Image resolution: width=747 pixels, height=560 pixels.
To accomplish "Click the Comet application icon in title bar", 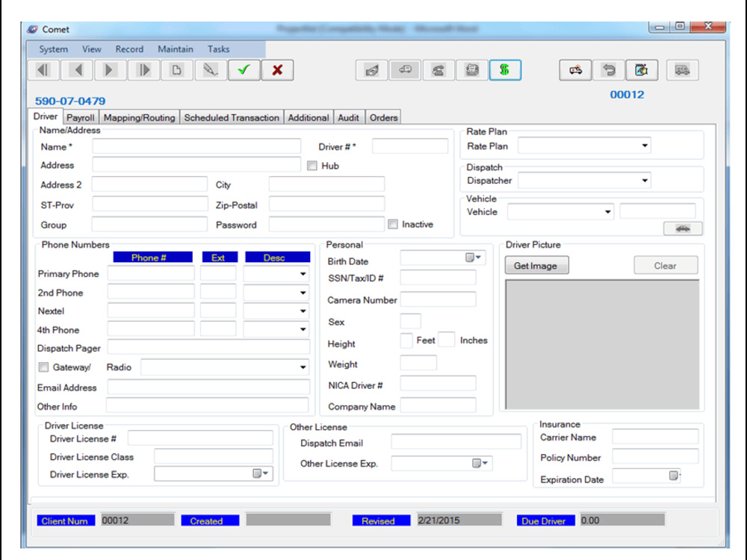I will pos(32,29).
